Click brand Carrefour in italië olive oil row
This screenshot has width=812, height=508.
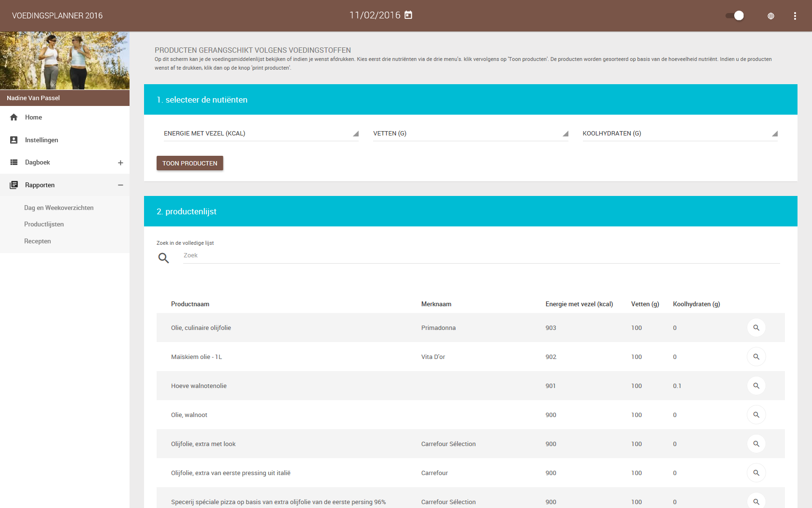pyautogui.click(x=435, y=473)
